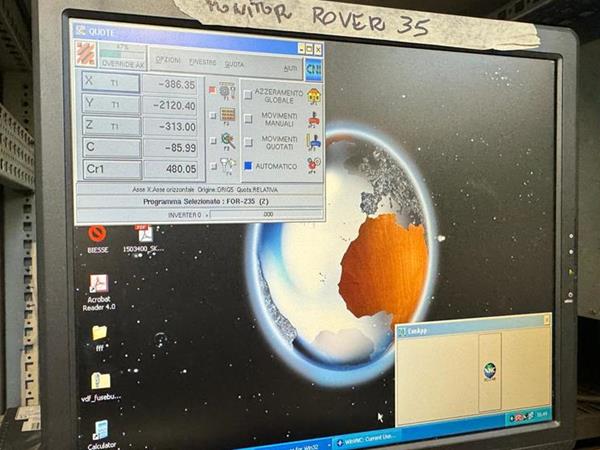The height and width of the screenshot is (450, 600).
Task: Click the Automatico red gears icon
Action: [314, 166]
